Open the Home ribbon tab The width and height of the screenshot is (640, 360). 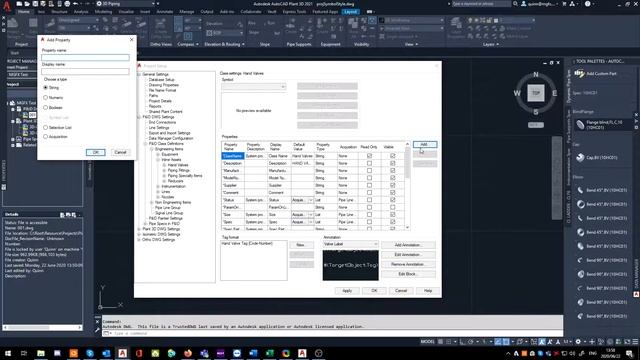[24, 12]
